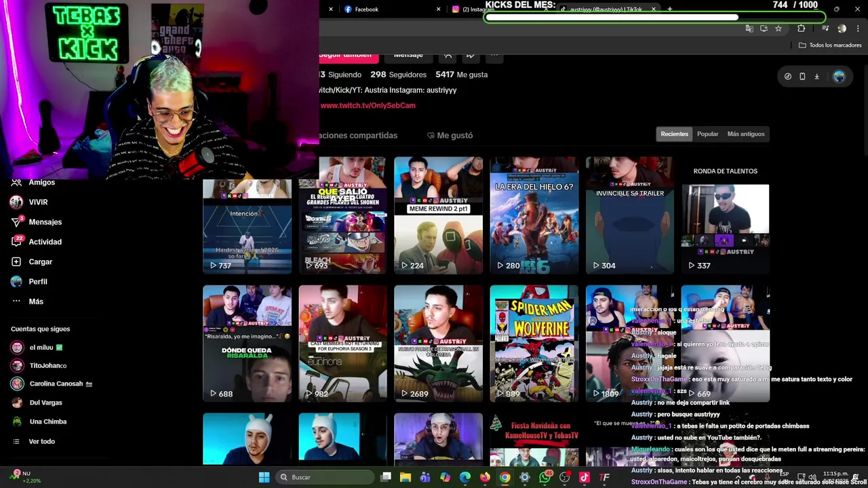This screenshot has width=868, height=488.
Task: Open La Era del Hielo 6 video
Action: coord(534,216)
